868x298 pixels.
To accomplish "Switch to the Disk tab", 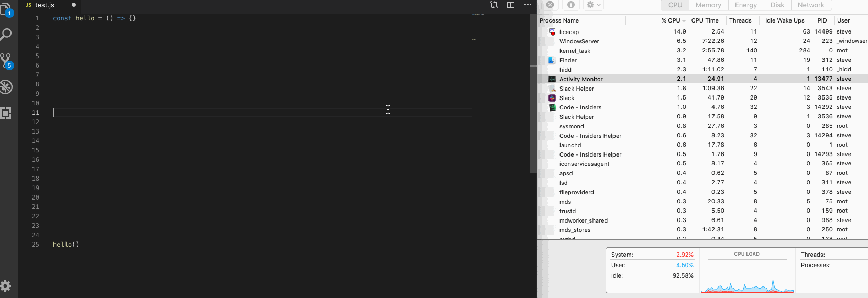I will pyautogui.click(x=777, y=5).
